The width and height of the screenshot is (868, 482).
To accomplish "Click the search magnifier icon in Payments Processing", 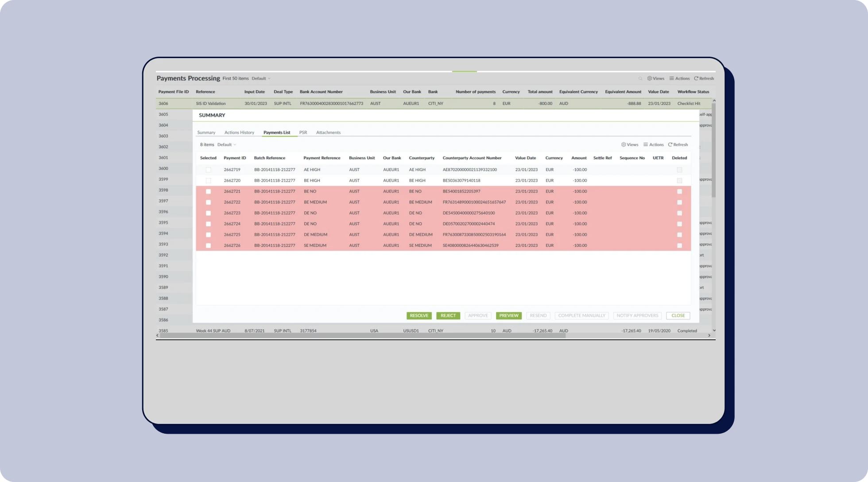I will [640, 78].
